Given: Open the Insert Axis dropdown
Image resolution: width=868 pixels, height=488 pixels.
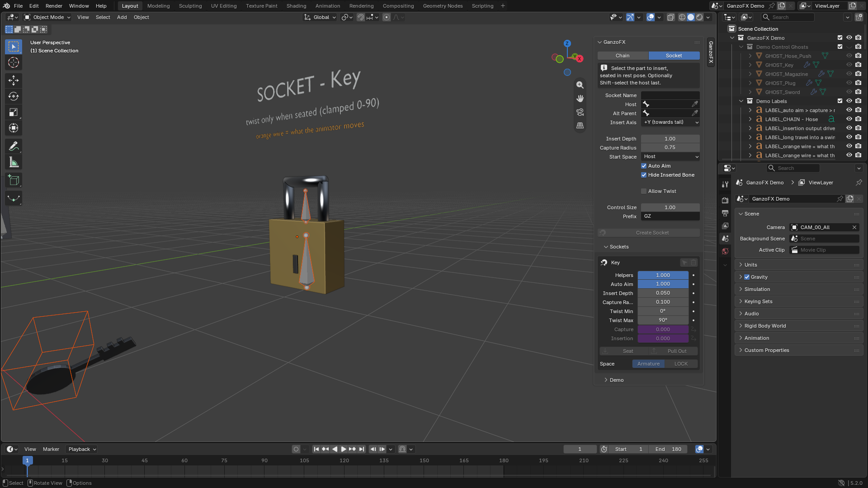Looking at the screenshot, I should coord(670,122).
